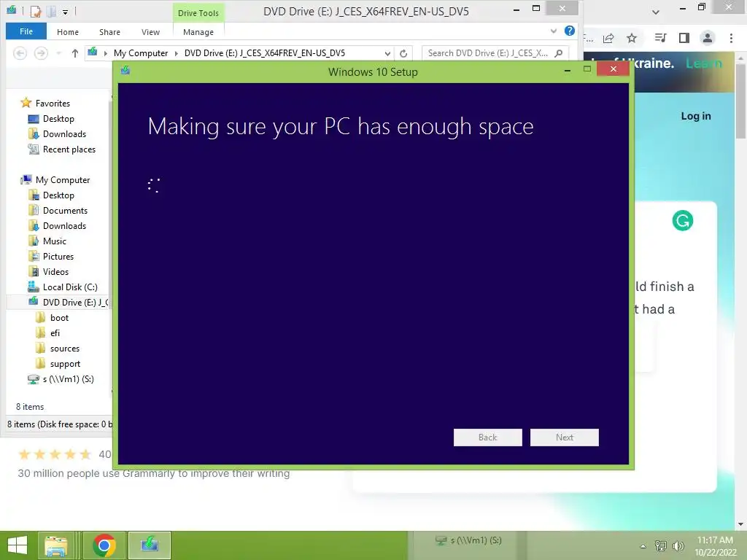
Task: Click DVD Drive (E:) breadcrumb segment
Action: coord(264,53)
